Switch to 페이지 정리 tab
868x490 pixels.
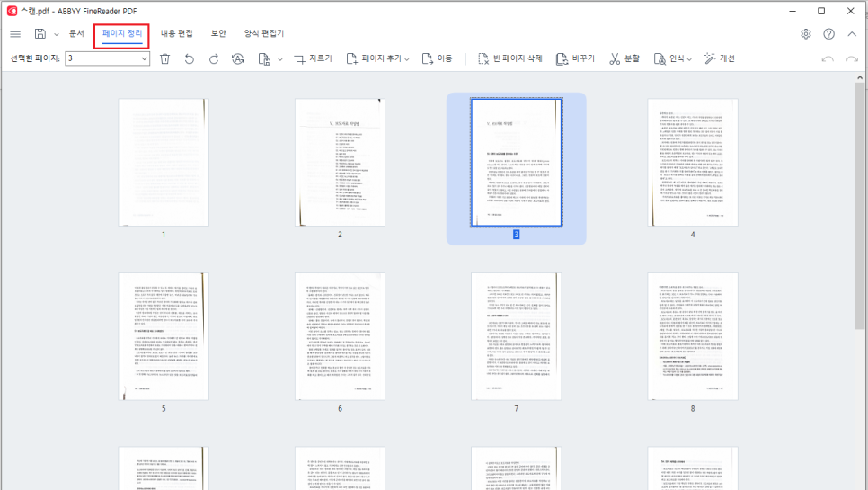(122, 33)
